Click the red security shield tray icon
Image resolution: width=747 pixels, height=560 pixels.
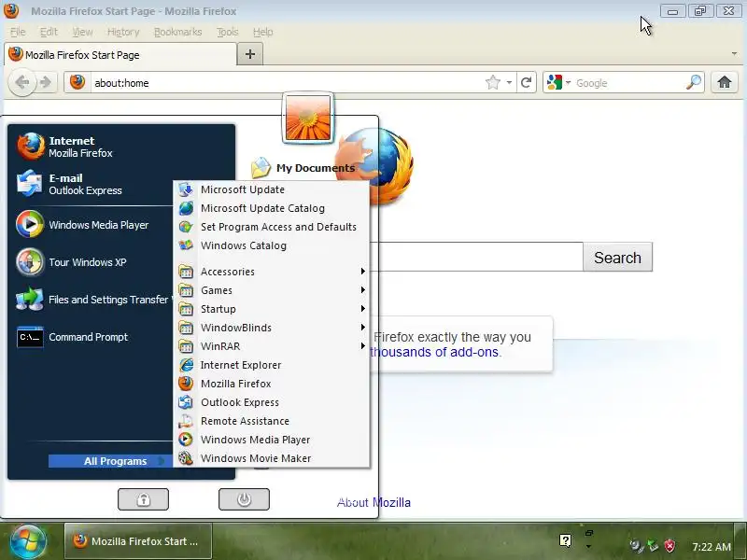(669, 545)
